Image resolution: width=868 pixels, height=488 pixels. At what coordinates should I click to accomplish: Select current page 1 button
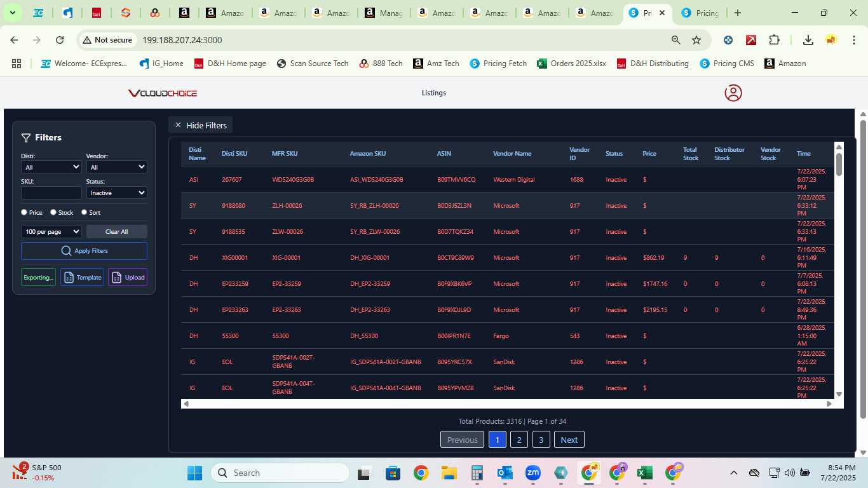click(x=498, y=440)
